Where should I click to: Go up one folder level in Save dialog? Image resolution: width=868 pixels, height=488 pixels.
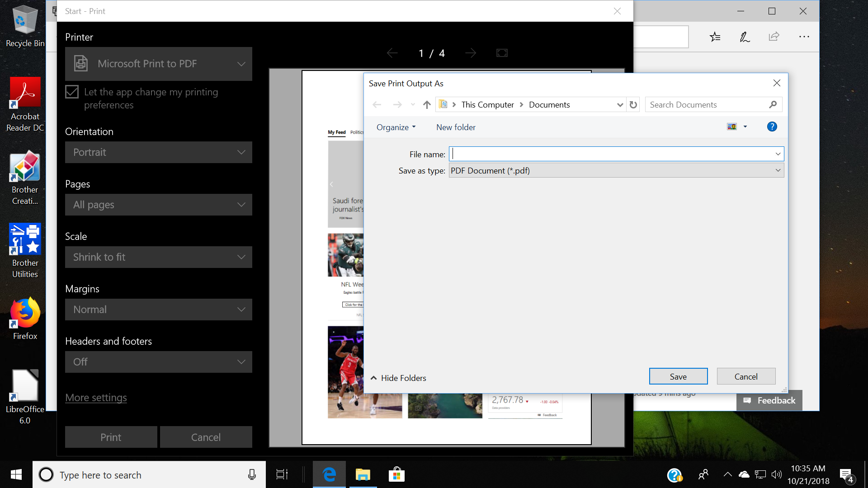(427, 105)
